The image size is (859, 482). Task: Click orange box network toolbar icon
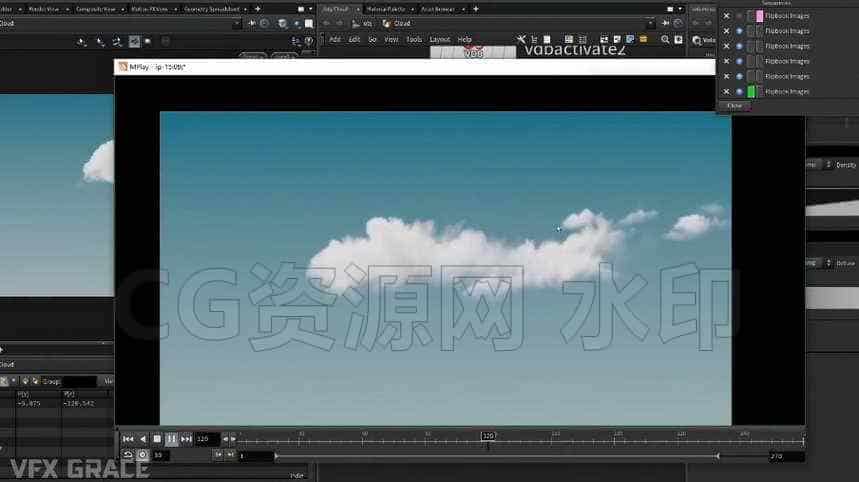(x=643, y=39)
